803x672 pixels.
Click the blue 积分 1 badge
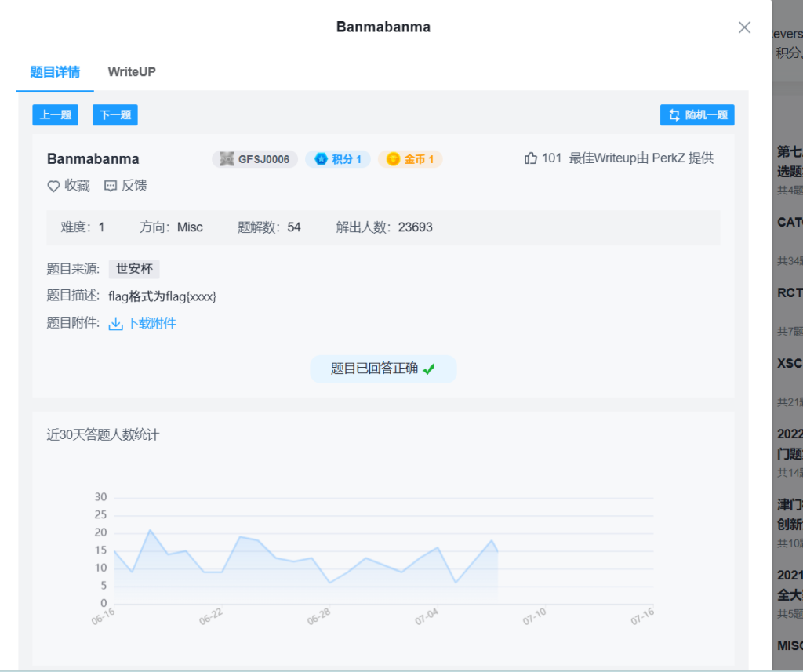[338, 159]
